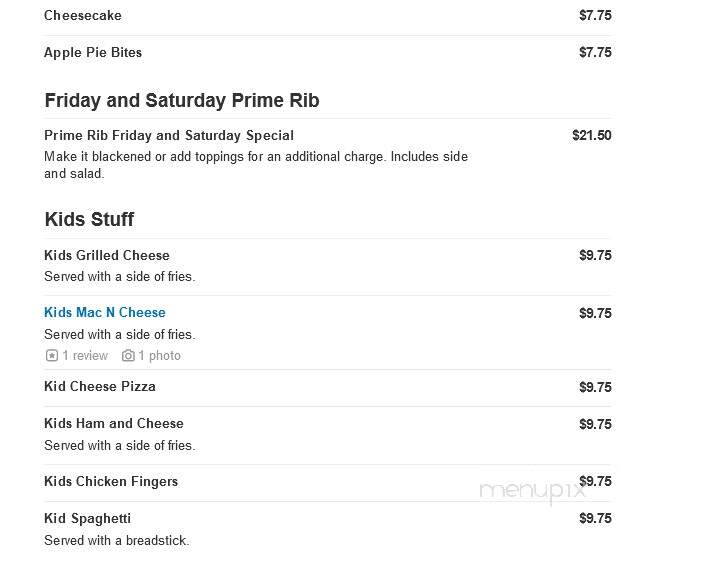Screen dimensions: 712x573
Task: Click the Prime Rib blackened toppings description
Action: [x=256, y=165]
